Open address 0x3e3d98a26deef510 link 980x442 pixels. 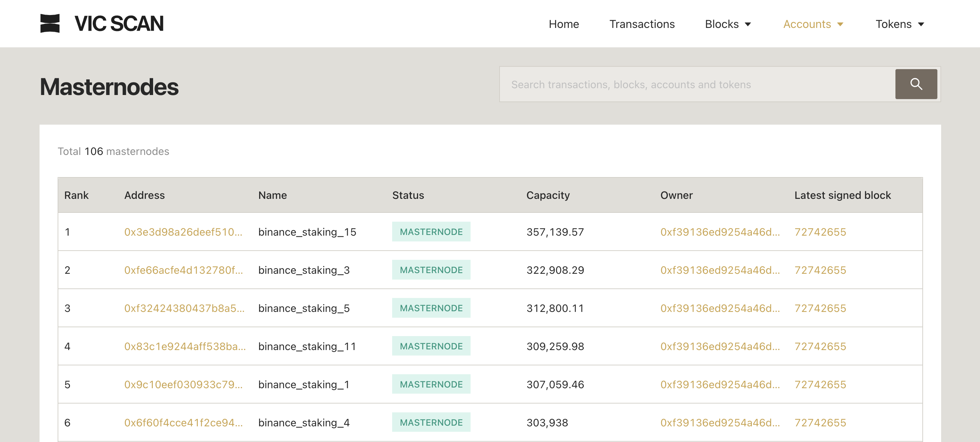[183, 232]
